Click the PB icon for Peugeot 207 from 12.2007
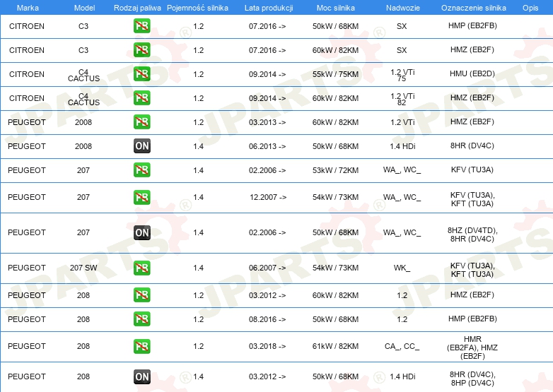Image resolution: width=553 pixels, height=392 pixels. coord(141,197)
